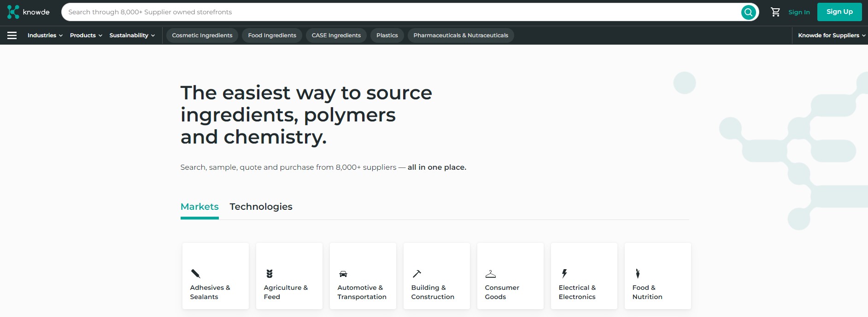The height and width of the screenshot is (317, 868).
Task: Click the teal search magnifier button
Action: [x=748, y=12]
